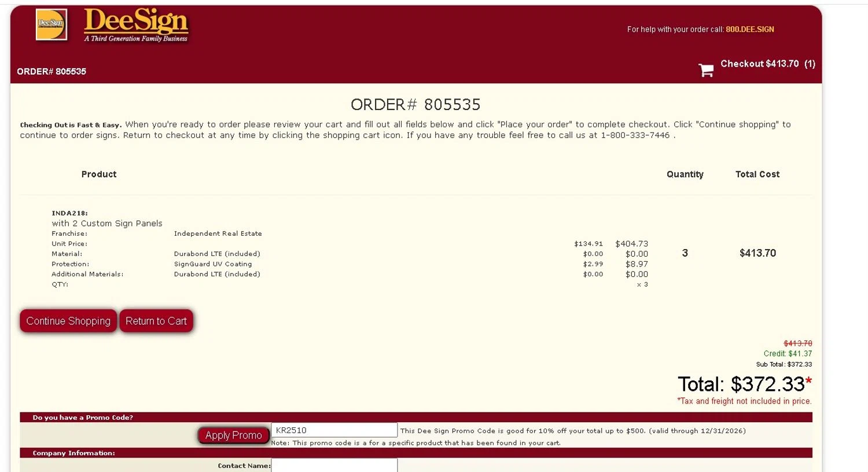This screenshot has height=472, width=868.
Task: Click the Contact Name input field
Action: (334, 465)
